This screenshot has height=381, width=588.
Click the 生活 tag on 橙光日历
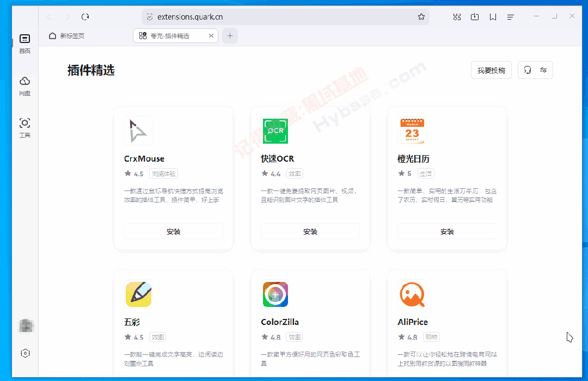pos(426,174)
